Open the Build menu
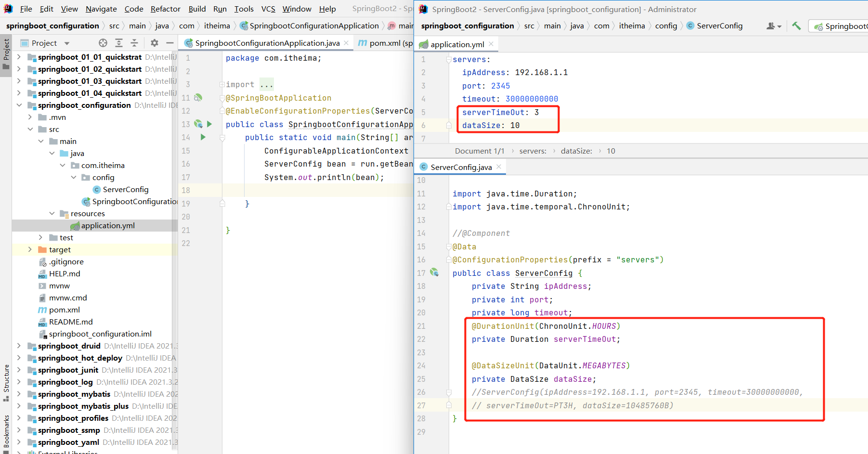Image resolution: width=868 pixels, height=454 pixels. pos(197,9)
